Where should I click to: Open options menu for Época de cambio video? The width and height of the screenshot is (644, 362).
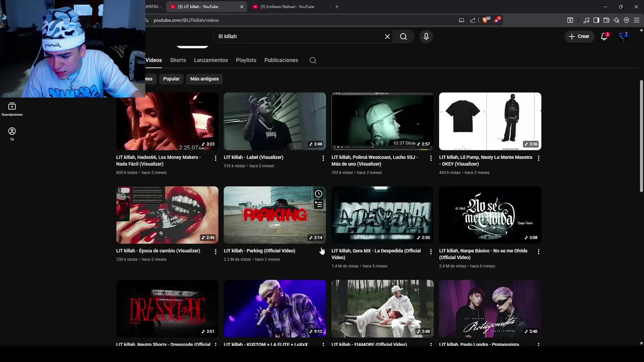215,251
